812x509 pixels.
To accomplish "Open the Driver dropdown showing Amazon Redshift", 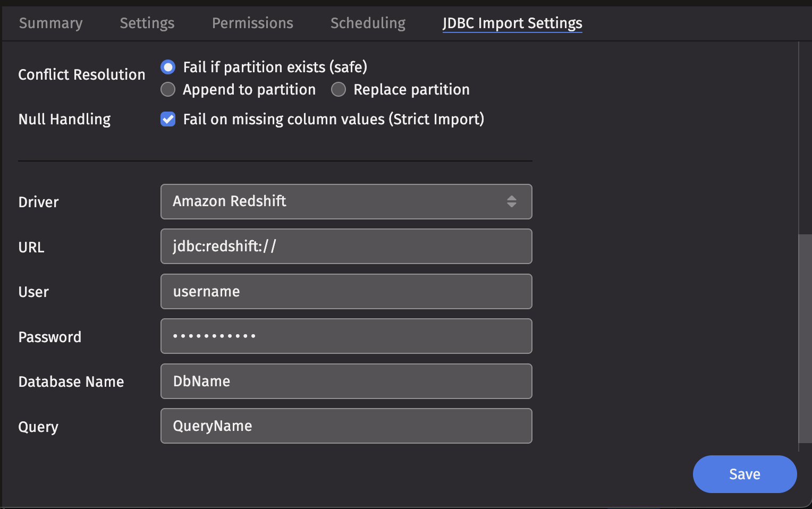I will coord(346,201).
